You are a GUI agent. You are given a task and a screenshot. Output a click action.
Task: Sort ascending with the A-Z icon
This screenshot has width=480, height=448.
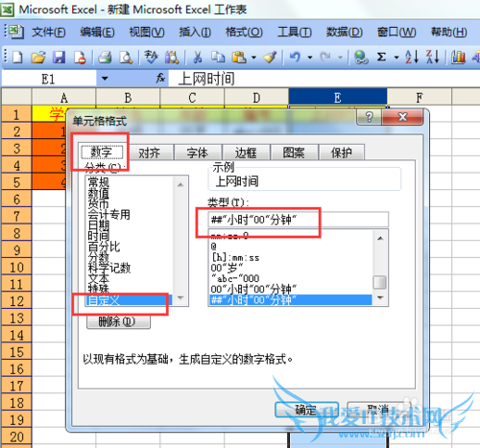[412, 58]
